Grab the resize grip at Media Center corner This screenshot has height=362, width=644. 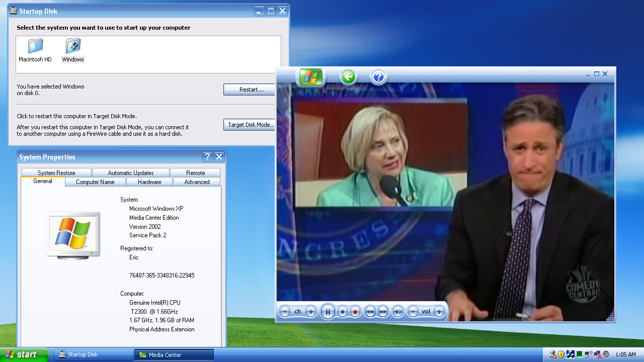pos(611,318)
